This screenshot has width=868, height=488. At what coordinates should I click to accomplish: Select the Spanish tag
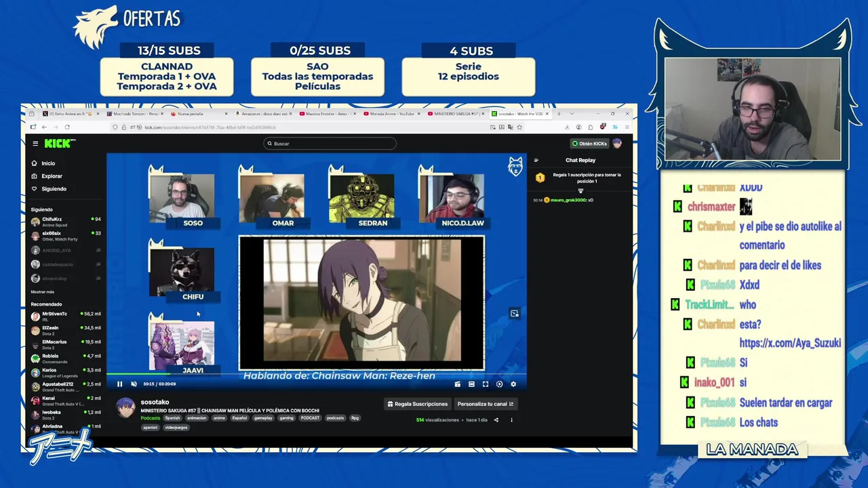tap(172, 418)
